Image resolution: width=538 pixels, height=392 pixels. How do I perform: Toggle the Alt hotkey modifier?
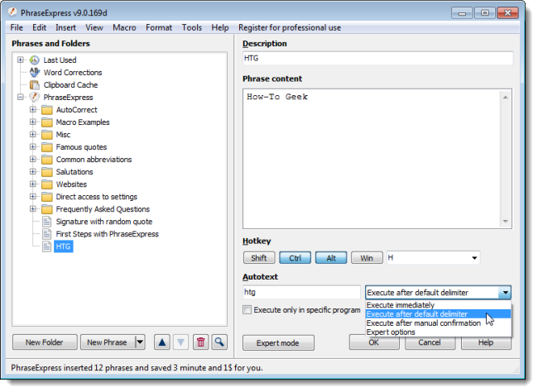tap(331, 258)
